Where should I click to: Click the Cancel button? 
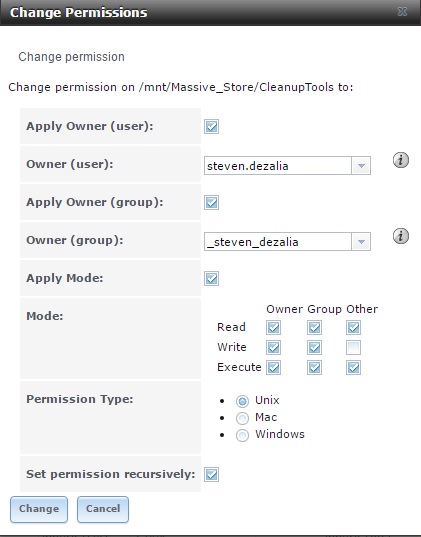tap(103, 509)
